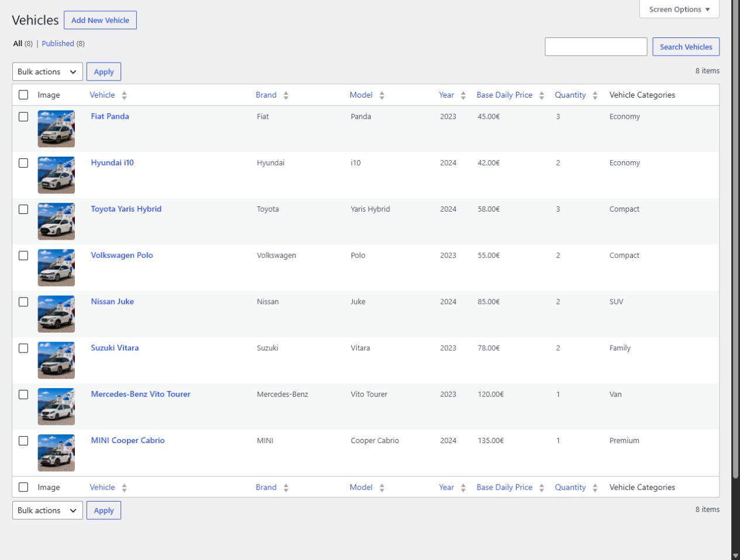Open the Nissan Juke vehicle link
Viewport: 740px width, 560px height.
tap(112, 302)
